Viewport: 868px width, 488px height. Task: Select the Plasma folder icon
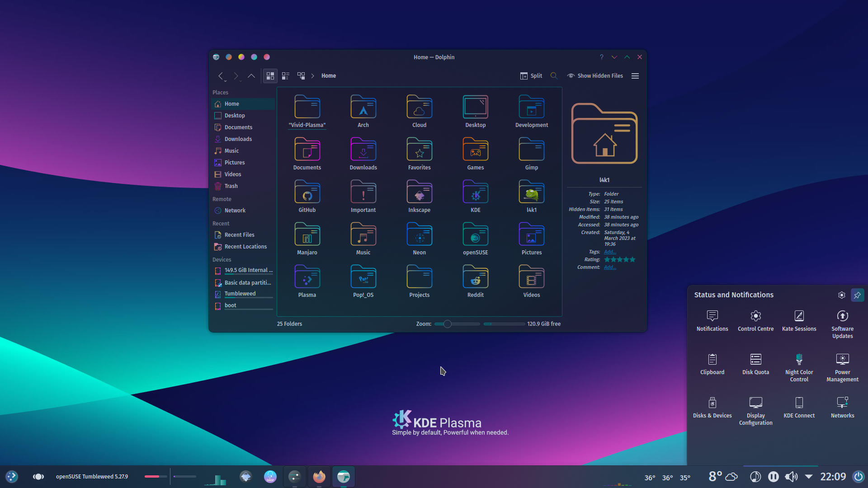pos(307,277)
